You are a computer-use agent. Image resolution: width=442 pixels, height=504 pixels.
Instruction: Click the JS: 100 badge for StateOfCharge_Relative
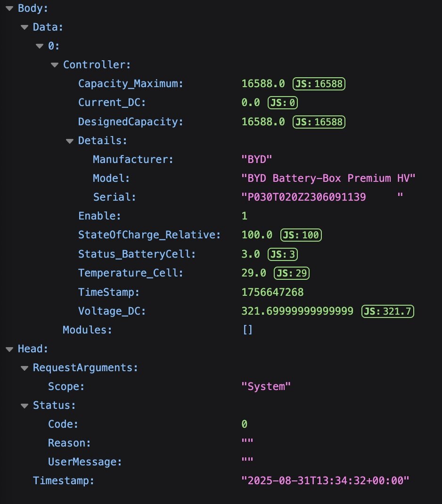[x=301, y=235]
